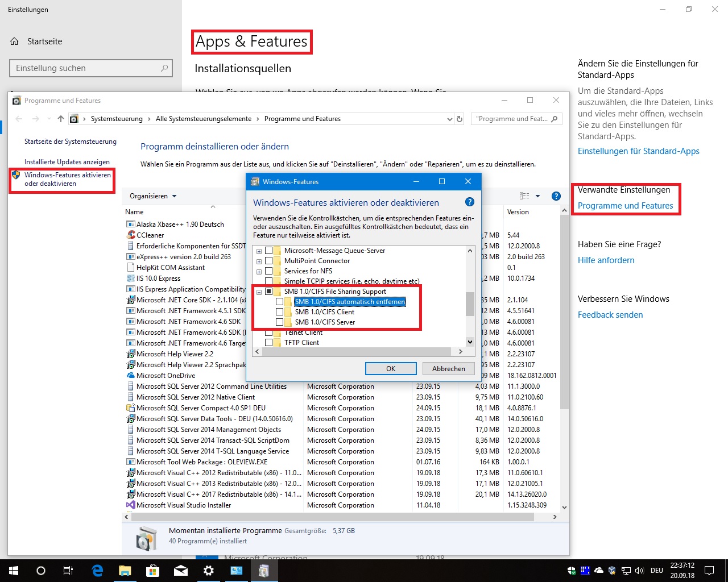Toggle Services for NFS checkbox

pyautogui.click(x=269, y=271)
